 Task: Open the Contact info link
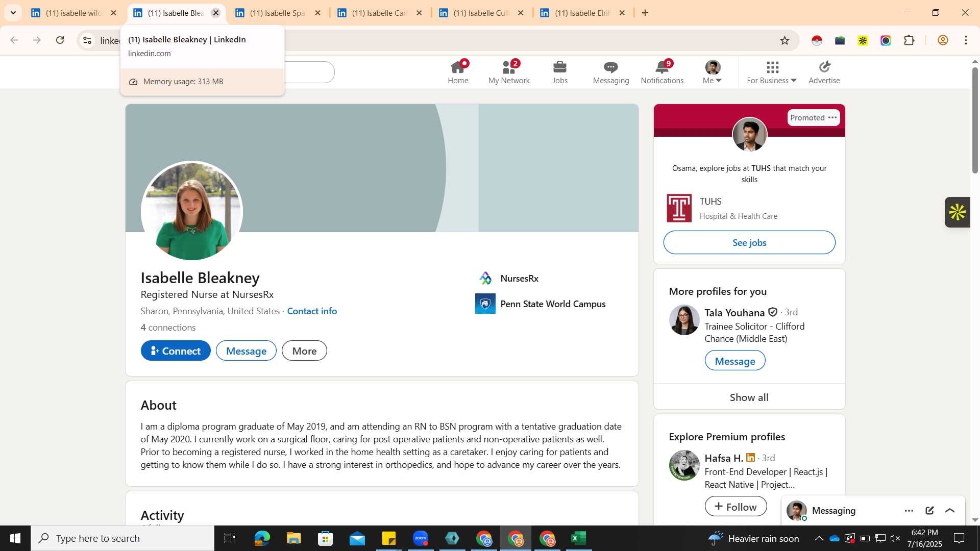(312, 311)
